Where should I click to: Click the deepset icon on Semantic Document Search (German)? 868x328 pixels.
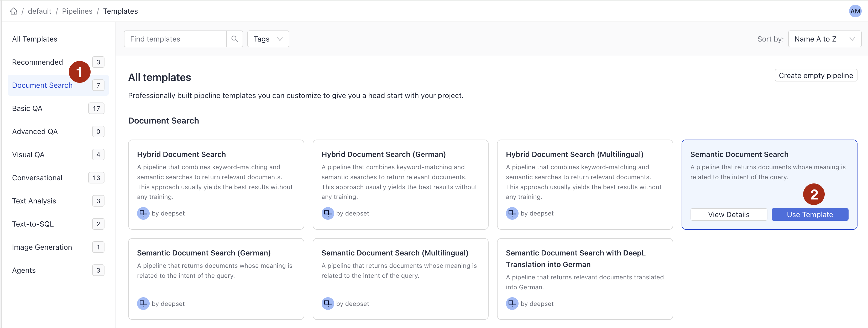(143, 303)
